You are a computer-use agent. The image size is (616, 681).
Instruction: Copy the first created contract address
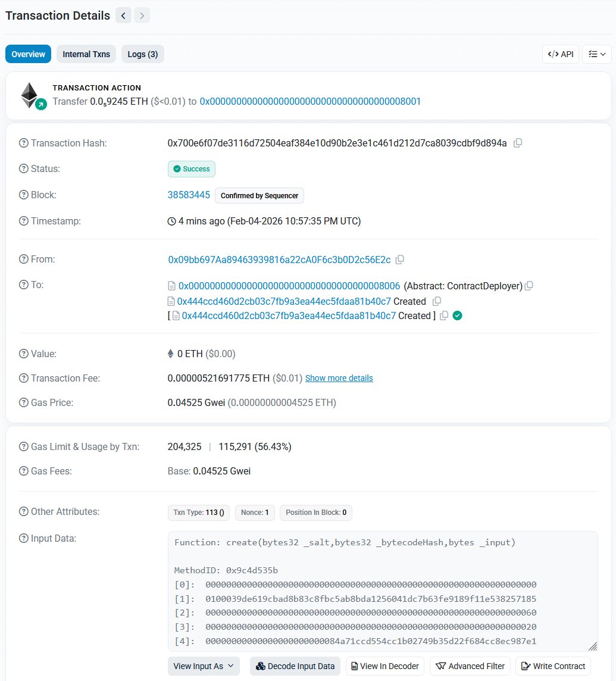(x=437, y=301)
